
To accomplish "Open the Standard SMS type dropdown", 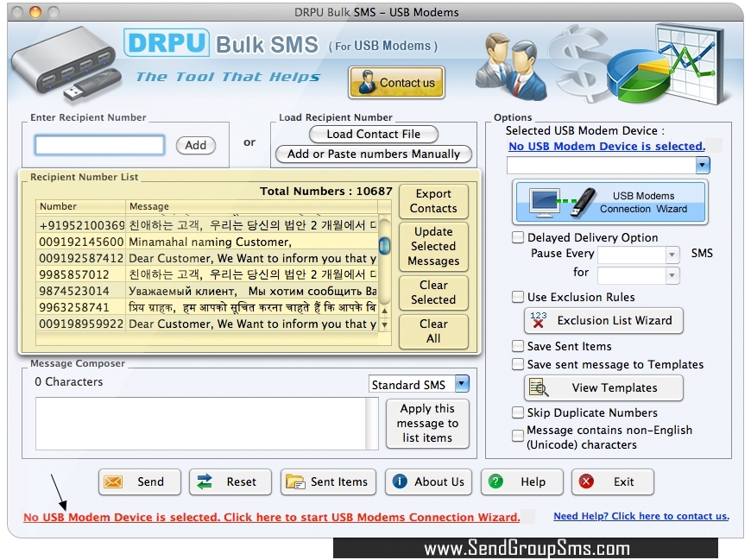I will [462, 383].
